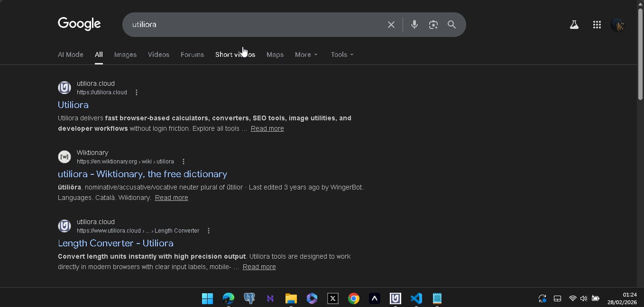
Task: Switch to the Videos tab
Action: coord(158,54)
